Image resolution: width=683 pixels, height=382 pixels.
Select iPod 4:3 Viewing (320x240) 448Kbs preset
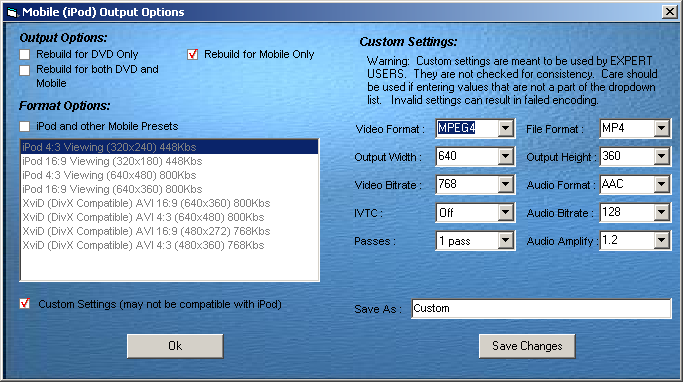(x=169, y=147)
